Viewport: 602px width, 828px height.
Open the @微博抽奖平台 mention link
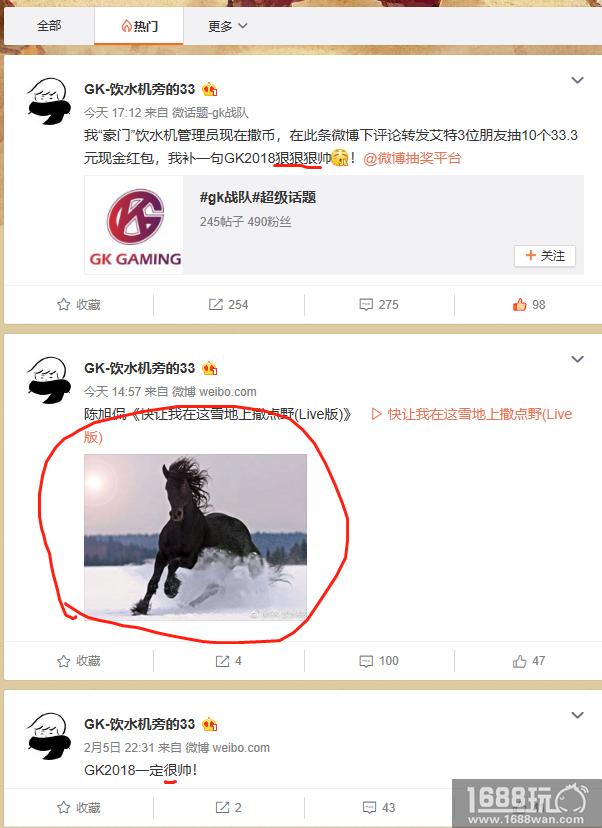pyautogui.click(x=412, y=158)
